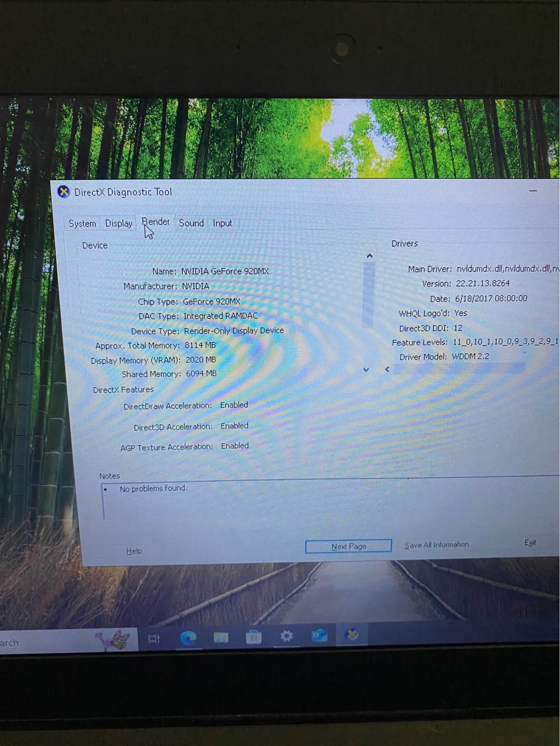The image size is (560, 746).
Task: Click Direct3D Acceleration 'Enabled' value
Action: click(235, 426)
